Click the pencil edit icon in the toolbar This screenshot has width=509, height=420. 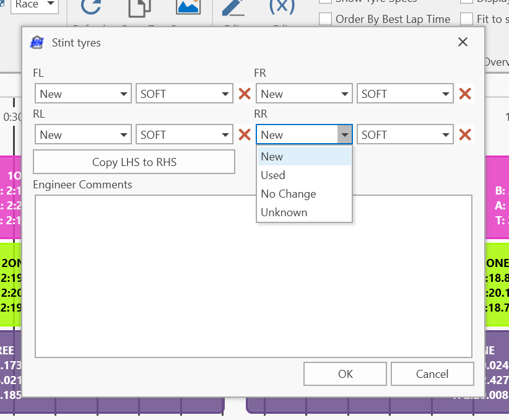click(x=233, y=6)
